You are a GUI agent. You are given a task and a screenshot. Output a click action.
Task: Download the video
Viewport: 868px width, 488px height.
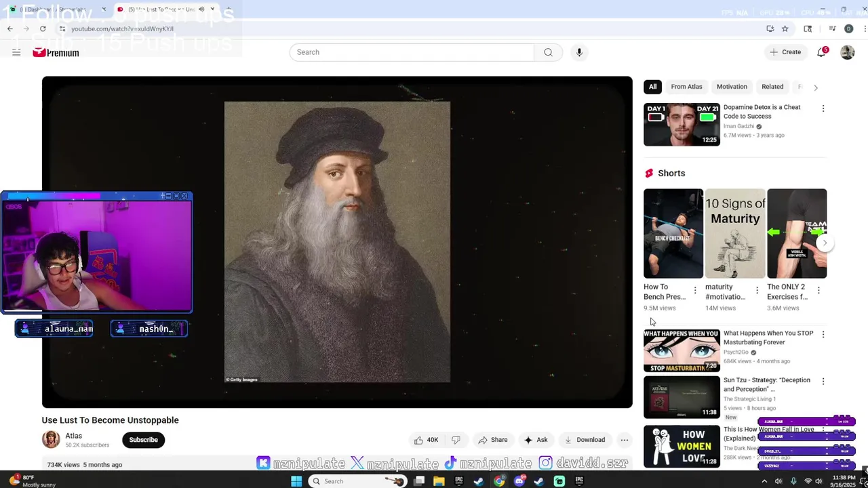(585, 440)
